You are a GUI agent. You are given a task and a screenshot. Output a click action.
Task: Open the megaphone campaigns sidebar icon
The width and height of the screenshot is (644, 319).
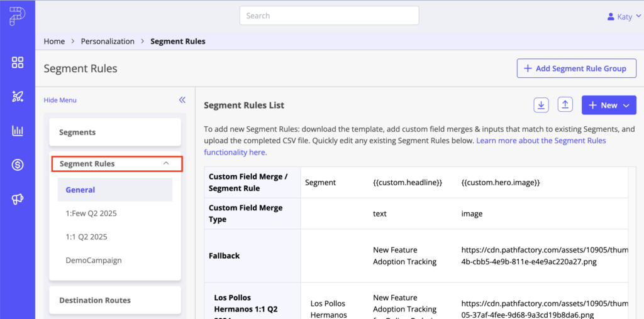click(18, 199)
